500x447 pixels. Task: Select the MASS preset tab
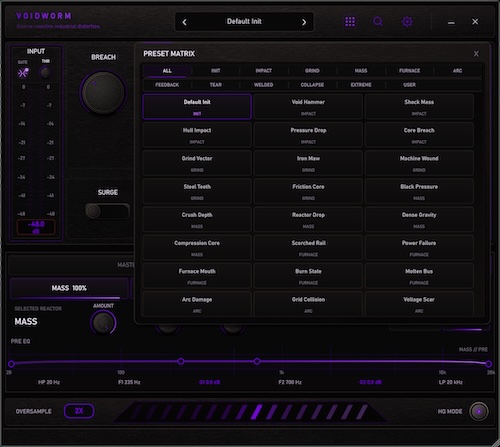tap(361, 71)
